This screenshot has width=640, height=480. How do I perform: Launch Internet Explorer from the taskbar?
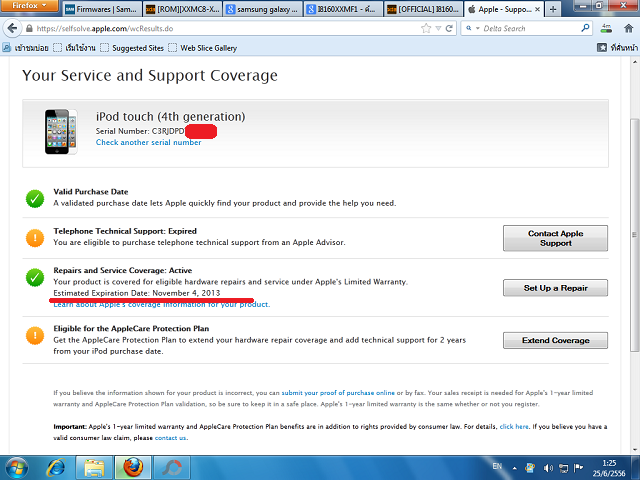(56, 468)
